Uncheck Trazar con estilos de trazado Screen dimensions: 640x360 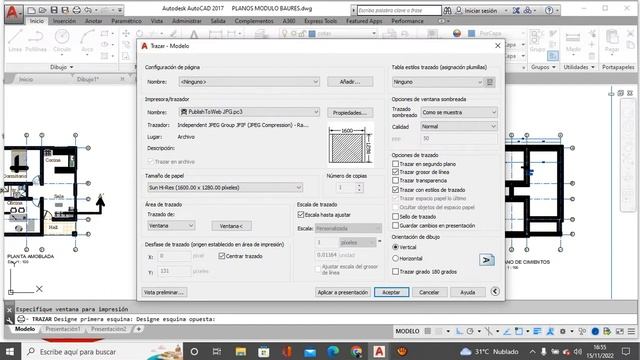click(x=395, y=189)
